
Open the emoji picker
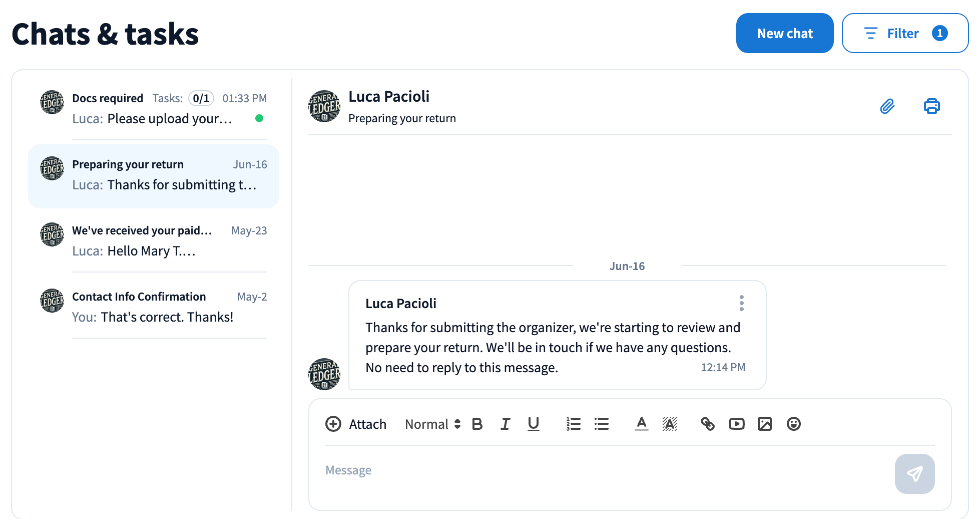pyautogui.click(x=793, y=424)
